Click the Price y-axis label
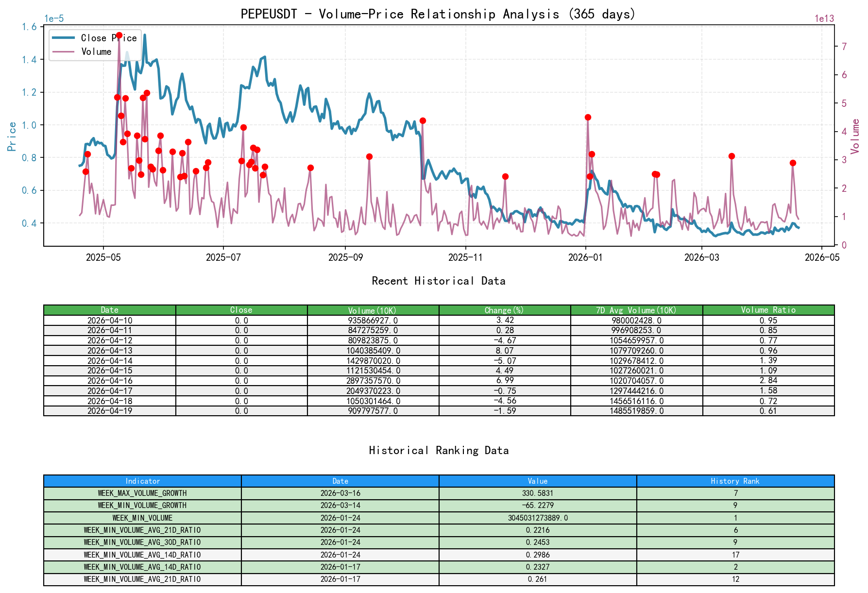The image size is (868, 593). point(12,136)
